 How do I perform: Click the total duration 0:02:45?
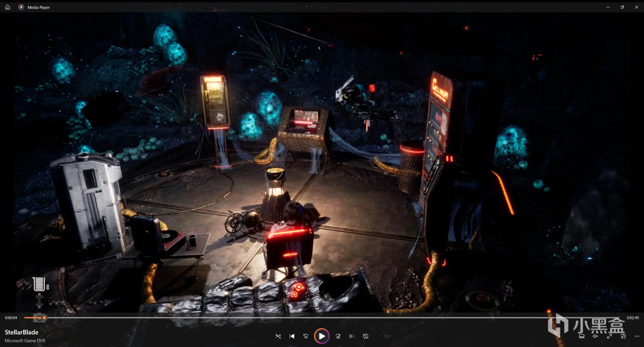(x=632, y=318)
